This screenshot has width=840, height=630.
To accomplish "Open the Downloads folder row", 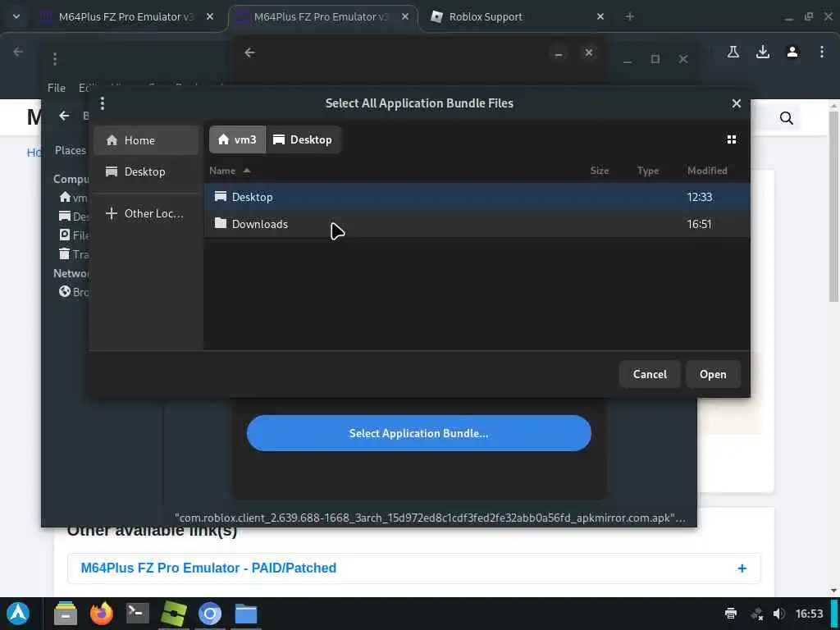I will coord(477,224).
